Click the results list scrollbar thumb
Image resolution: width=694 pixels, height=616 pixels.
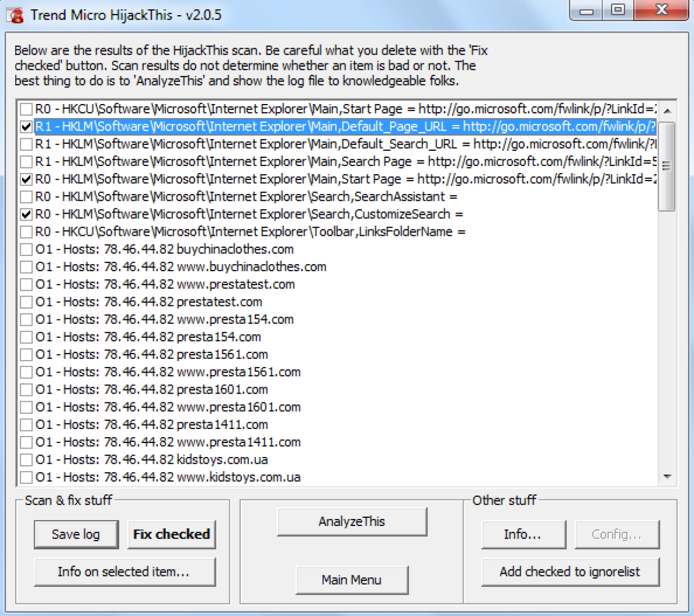667,166
